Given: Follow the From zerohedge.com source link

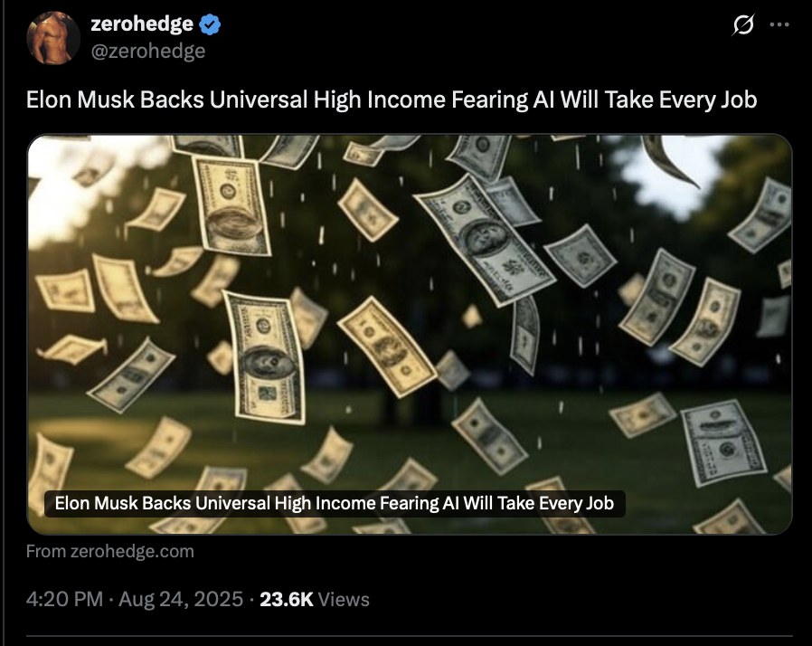Looking at the screenshot, I should click(109, 551).
